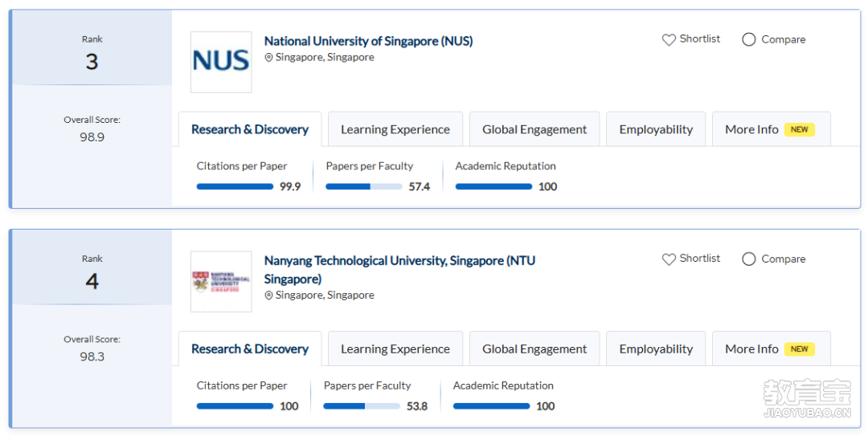The image size is (868, 436).
Task: Open National University of Singapore (NUS) link
Action: 369,41
